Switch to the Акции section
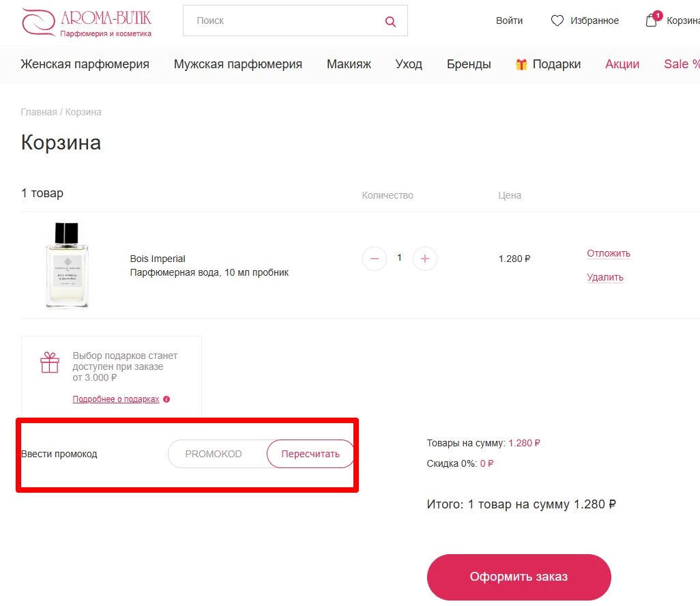Screen dimensions: 700x606 pos(622,63)
